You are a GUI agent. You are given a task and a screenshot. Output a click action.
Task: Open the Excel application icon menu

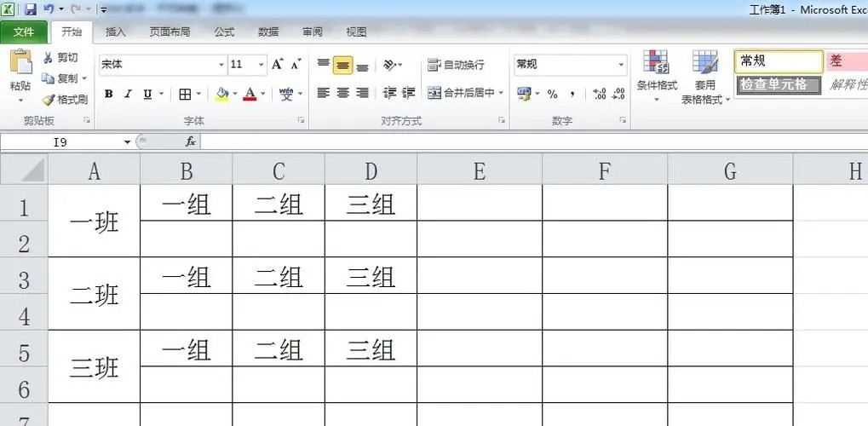(8, 9)
